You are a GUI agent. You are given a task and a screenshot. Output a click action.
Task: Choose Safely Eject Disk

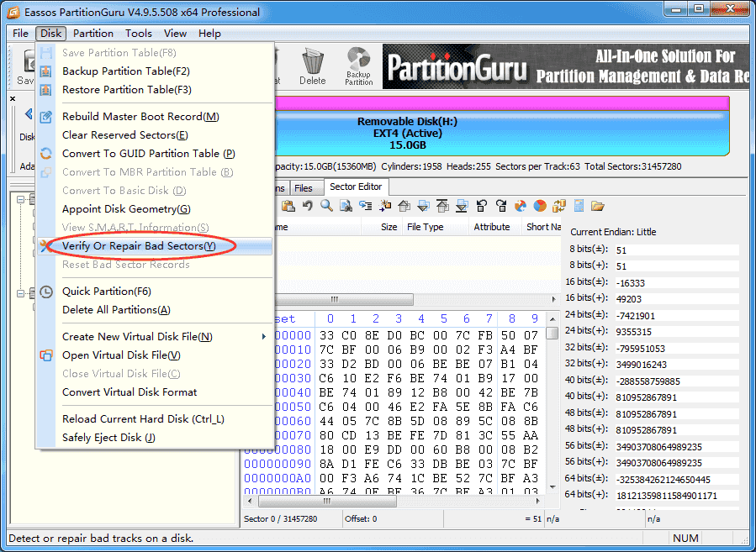(x=155, y=438)
